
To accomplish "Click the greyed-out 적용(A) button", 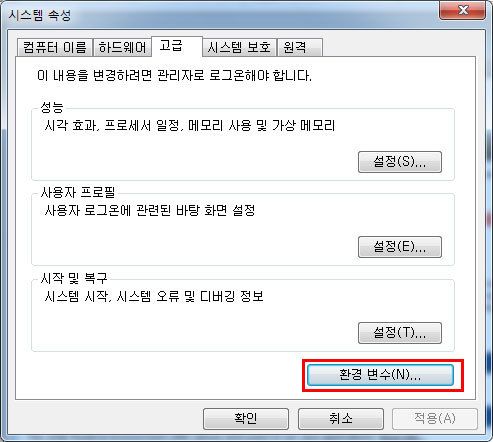I will 435,419.
